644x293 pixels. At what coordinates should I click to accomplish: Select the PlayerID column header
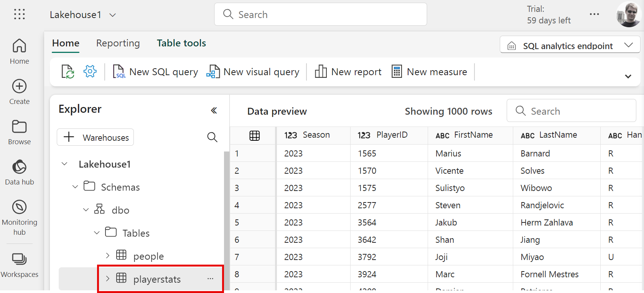click(x=389, y=135)
